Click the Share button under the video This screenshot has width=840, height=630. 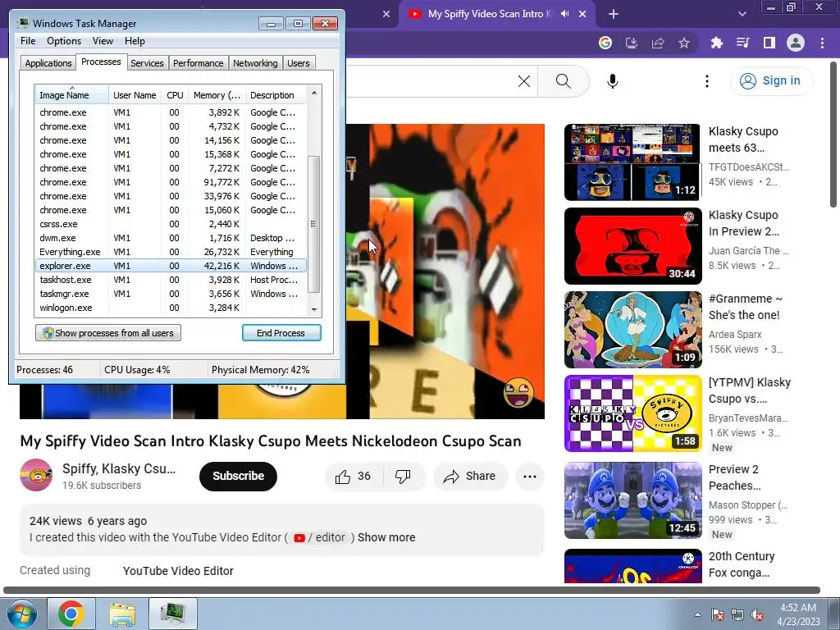tap(470, 477)
